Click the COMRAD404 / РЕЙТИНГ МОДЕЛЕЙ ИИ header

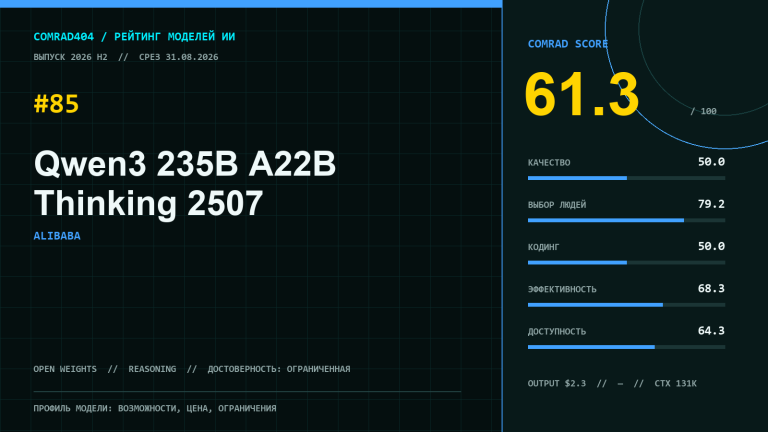tap(134, 37)
